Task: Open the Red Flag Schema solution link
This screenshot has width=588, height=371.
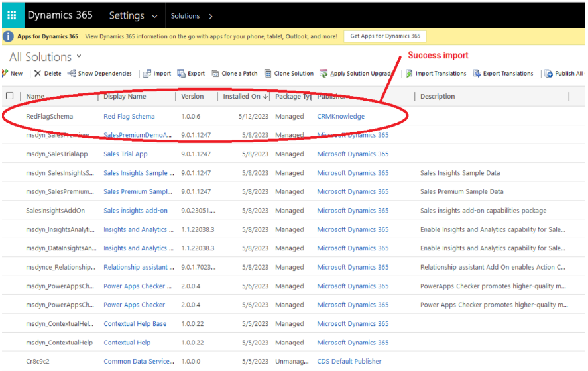Action: [x=129, y=116]
